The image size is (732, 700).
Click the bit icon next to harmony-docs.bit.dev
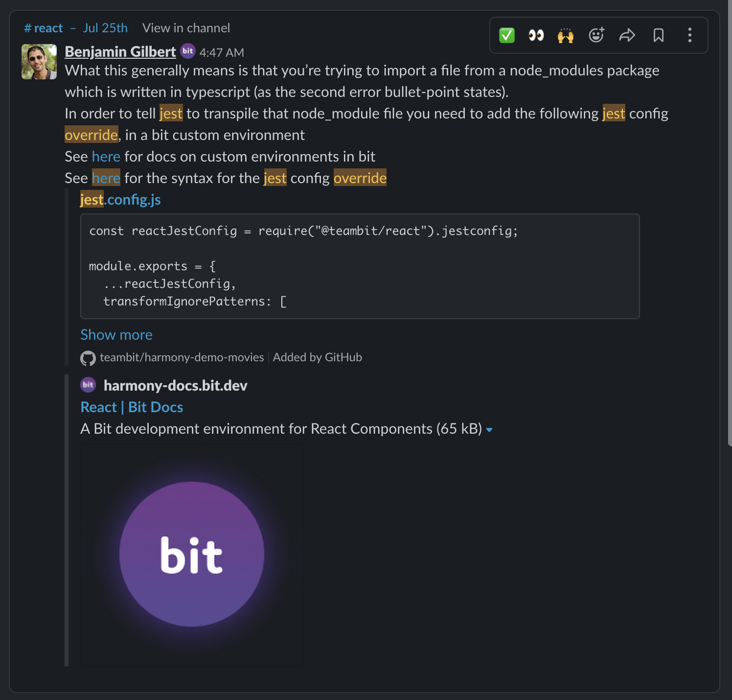(x=88, y=385)
